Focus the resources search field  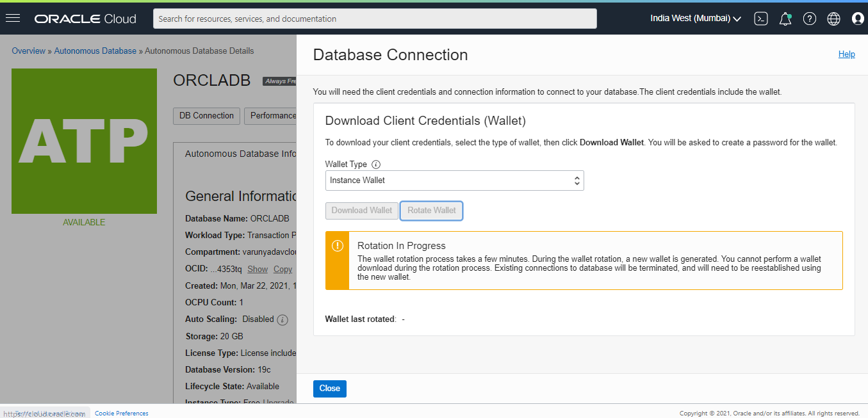[x=375, y=19]
